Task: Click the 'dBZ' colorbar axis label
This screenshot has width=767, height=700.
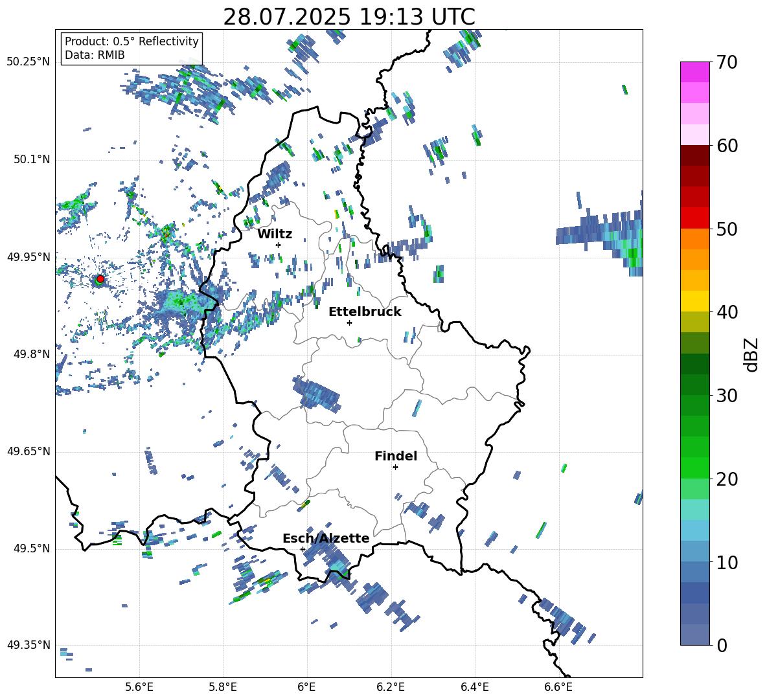Action: [751, 354]
